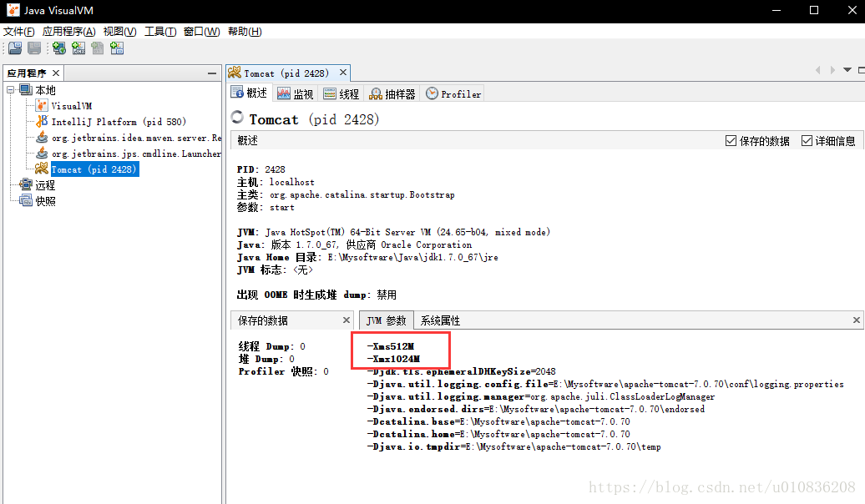Open the View (视图) menu
The height and width of the screenshot is (504, 865).
[x=119, y=32]
